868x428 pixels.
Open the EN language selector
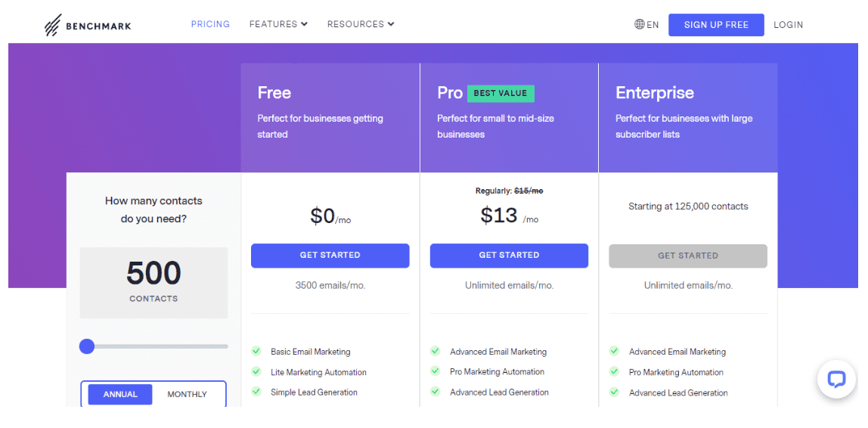[646, 24]
